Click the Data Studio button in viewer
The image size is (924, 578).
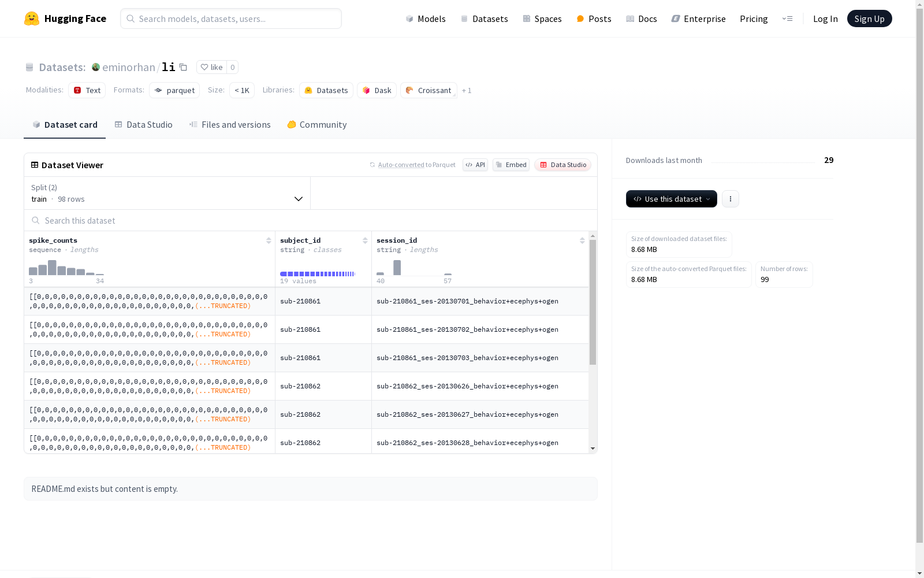(x=563, y=165)
